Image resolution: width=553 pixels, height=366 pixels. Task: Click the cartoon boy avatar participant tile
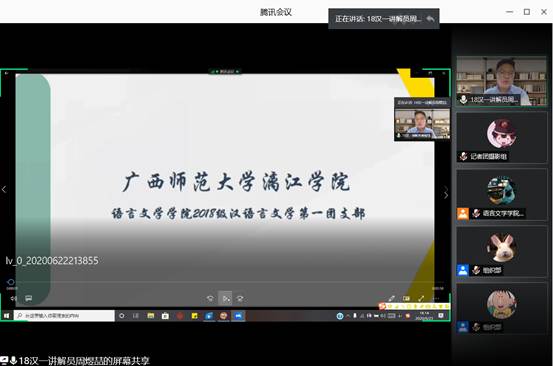(501, 308)
